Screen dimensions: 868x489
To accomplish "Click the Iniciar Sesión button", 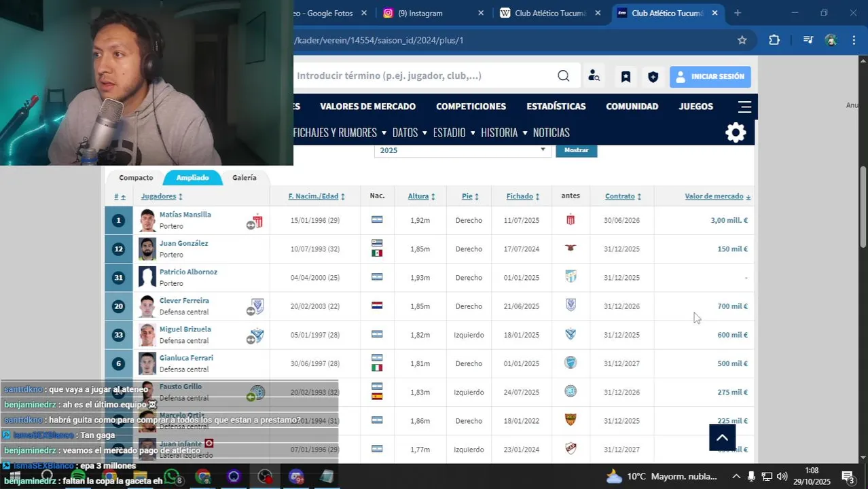I will (710, 77).
